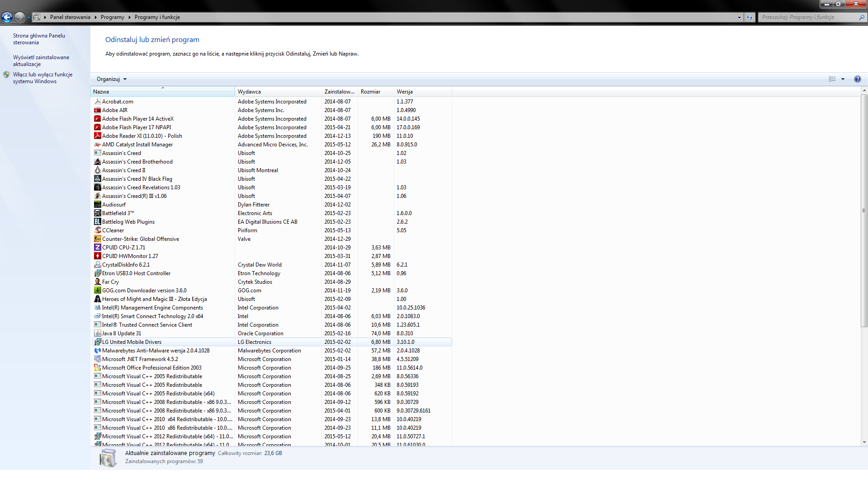The width and height of the screenshot is (868, 488).
Task: Open the help button icon
Action: coord(857,79)
